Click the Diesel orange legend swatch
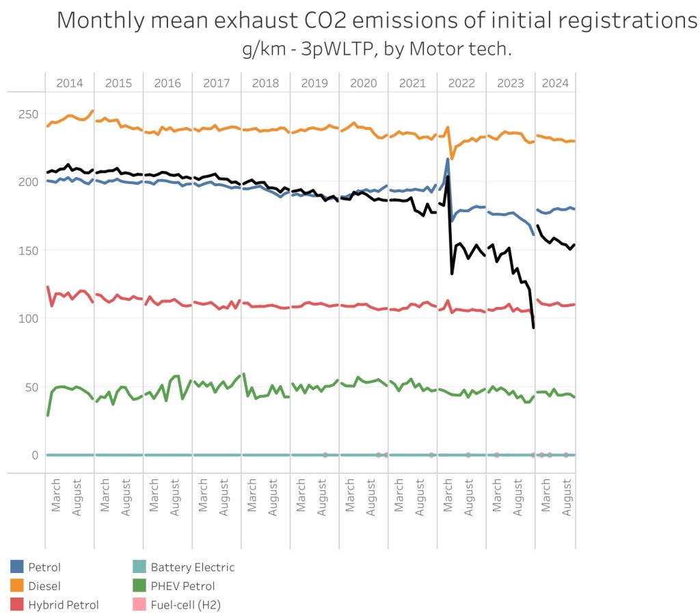 click(x=17, y=586)
